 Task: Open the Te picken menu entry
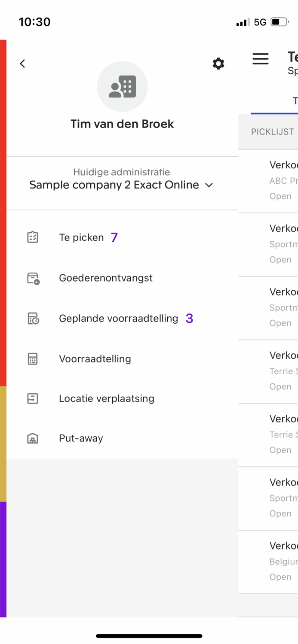coord(81,237)
